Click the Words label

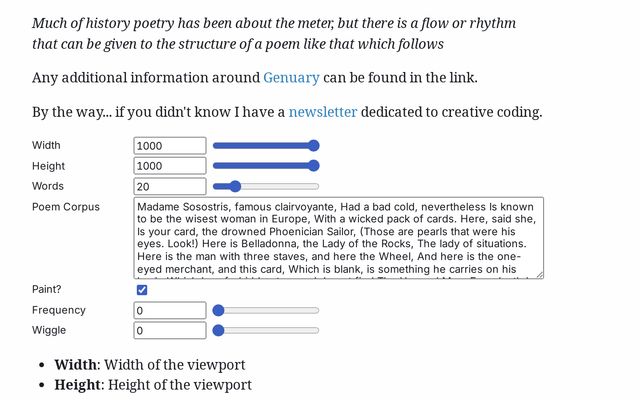[x=48, y=186]
